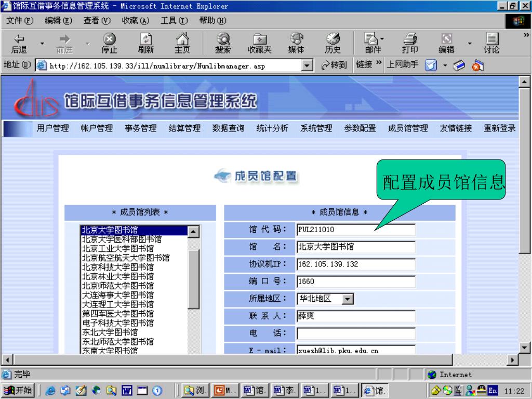Click the Forward (前进) toolbar icon

click(x=64, y=44)
